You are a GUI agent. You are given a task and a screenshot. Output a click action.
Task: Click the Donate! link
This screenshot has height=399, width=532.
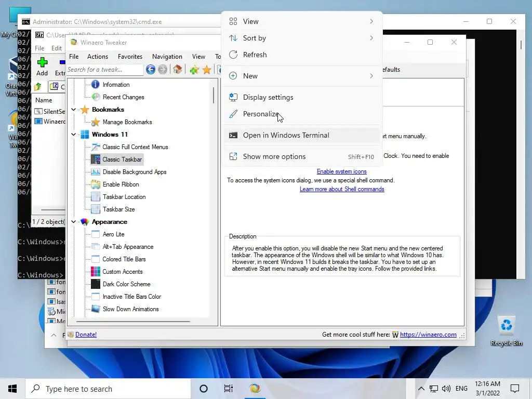point(86,335)
